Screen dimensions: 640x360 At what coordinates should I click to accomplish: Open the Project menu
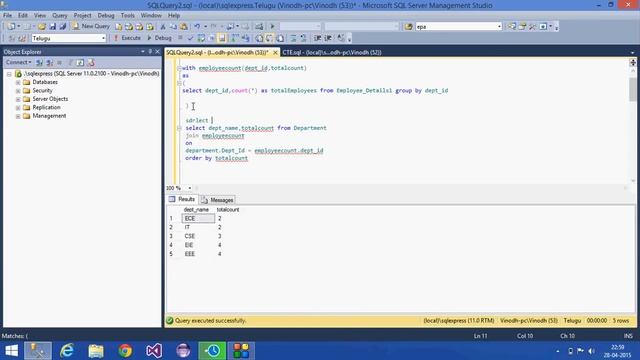point(82,16)
